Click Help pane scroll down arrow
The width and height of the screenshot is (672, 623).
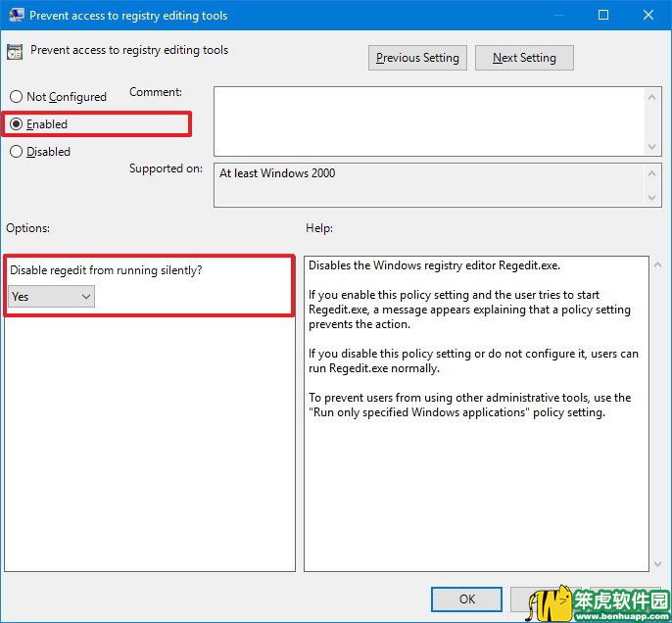(x=657, y=564)
